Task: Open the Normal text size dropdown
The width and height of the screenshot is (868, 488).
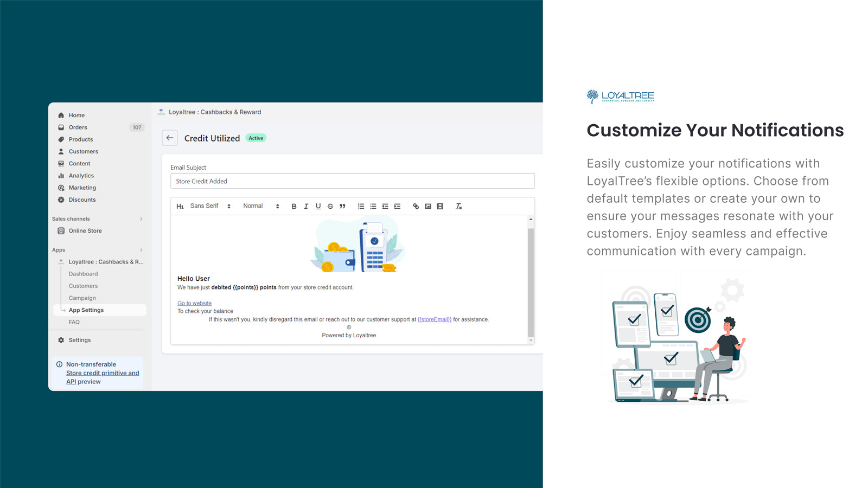Action: pos(261,206)
